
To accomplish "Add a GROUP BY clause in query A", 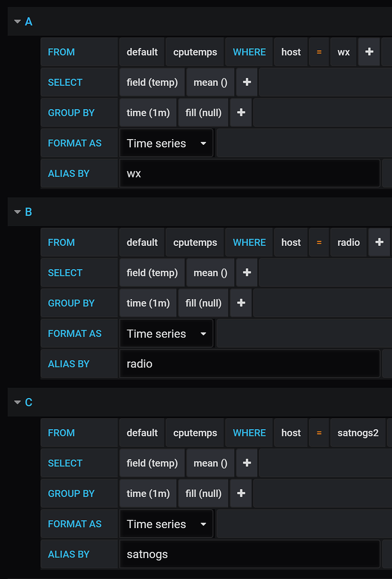I will 240,113.
